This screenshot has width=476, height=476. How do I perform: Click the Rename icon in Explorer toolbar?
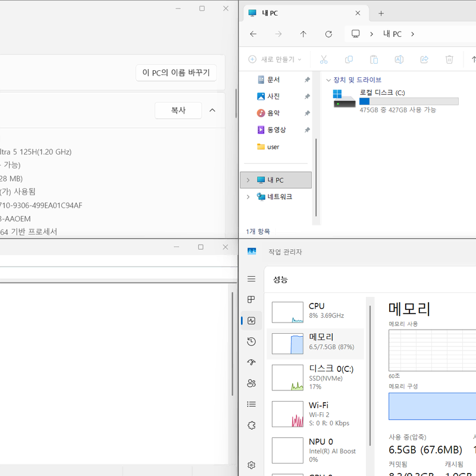(399, 59)
